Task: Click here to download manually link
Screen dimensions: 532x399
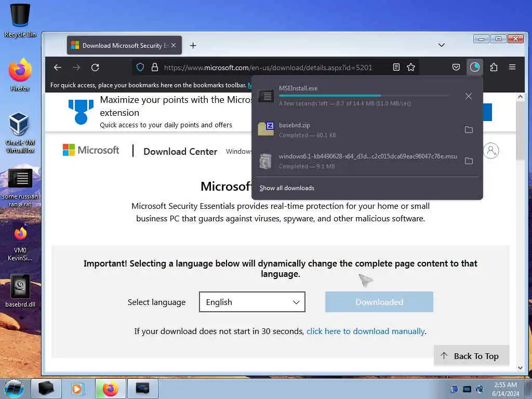Action: click(366, 331)
